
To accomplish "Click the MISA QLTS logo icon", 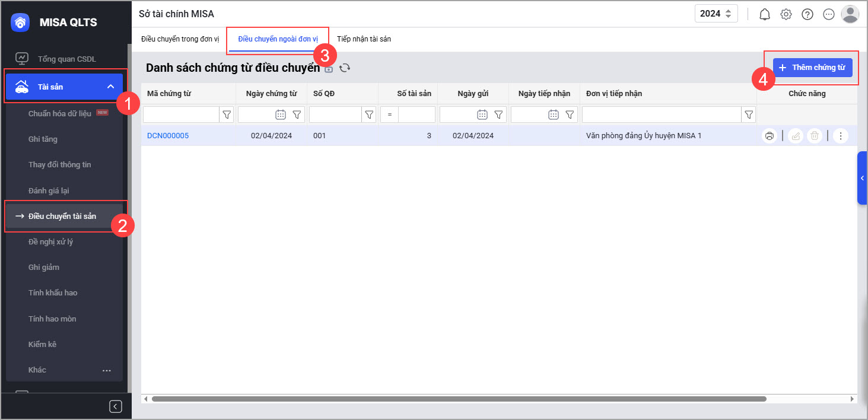I will click(21, 23).
